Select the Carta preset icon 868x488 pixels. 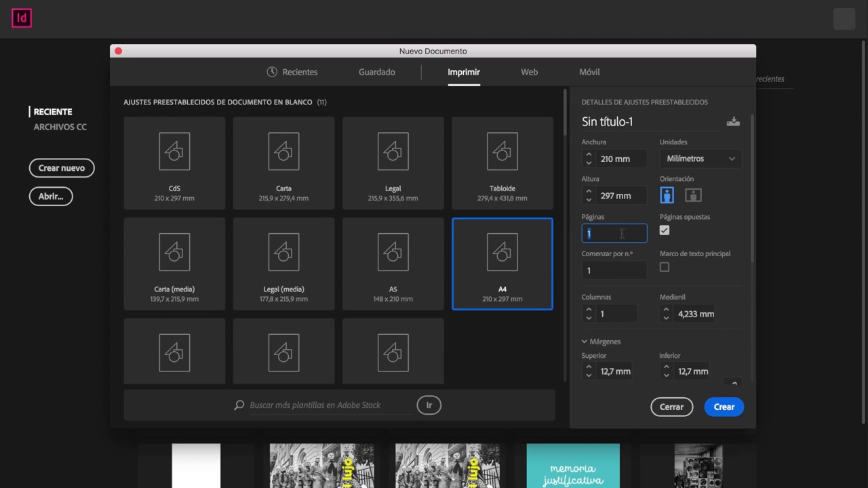tap(283, 151)
